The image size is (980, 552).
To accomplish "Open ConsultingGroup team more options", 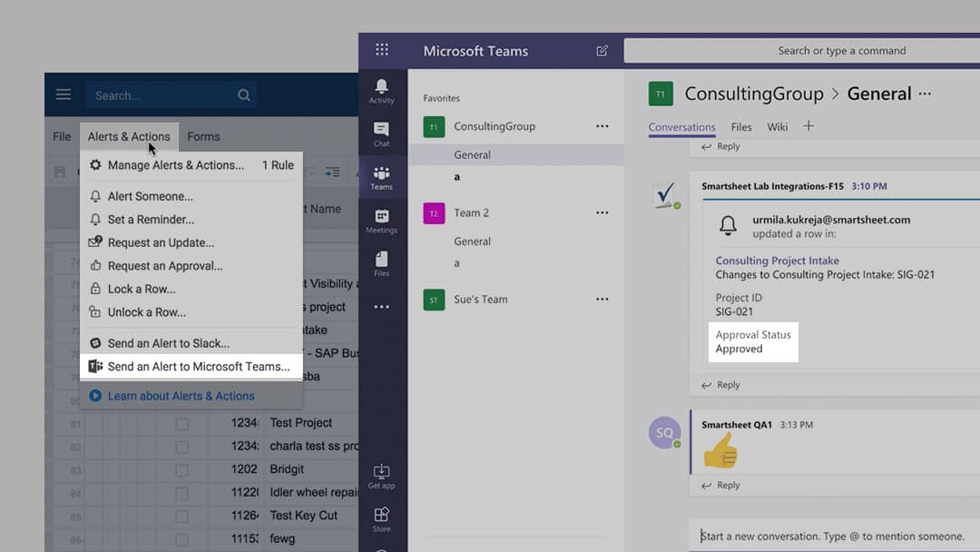I will coord(602,125).
